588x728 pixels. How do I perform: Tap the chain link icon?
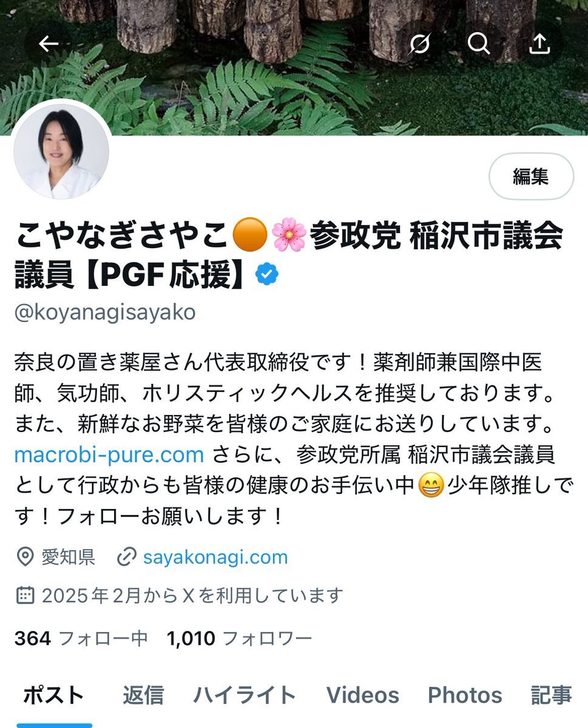(x=126, y=557)
